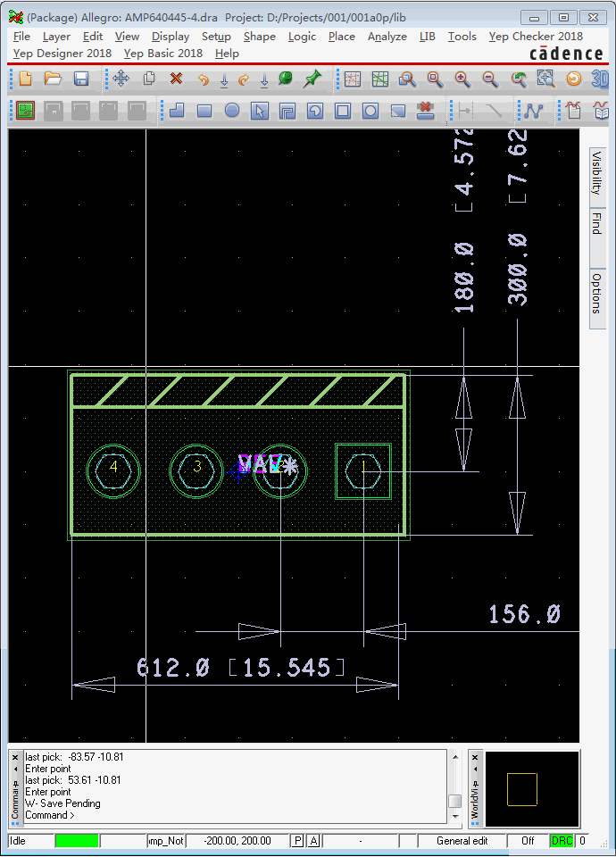Viewport: 616px width, 857px height.
Task: Open the Analyze menu
Action: point(387,36)
